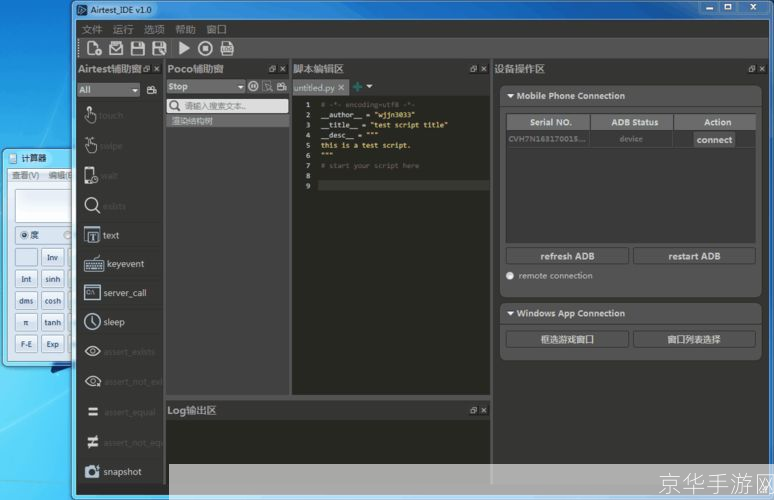Open the 运行 menu
The image size is (774, 500).
[x=123, y=30]
